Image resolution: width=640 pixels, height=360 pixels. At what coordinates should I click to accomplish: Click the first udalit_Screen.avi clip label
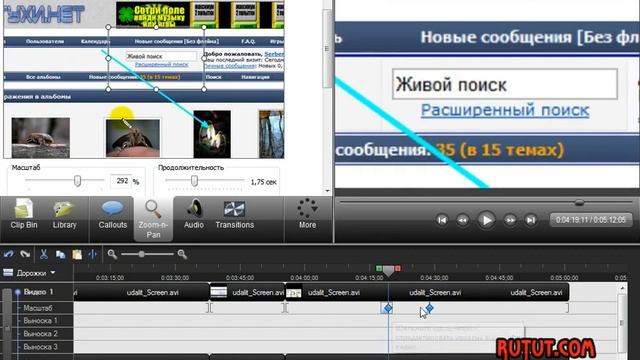pos(152,292)
